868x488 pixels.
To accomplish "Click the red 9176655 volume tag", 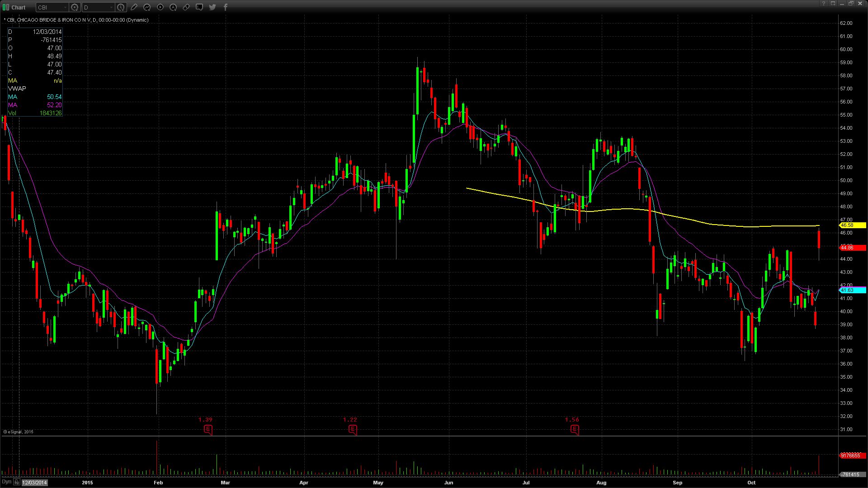I will coord(853,455).
